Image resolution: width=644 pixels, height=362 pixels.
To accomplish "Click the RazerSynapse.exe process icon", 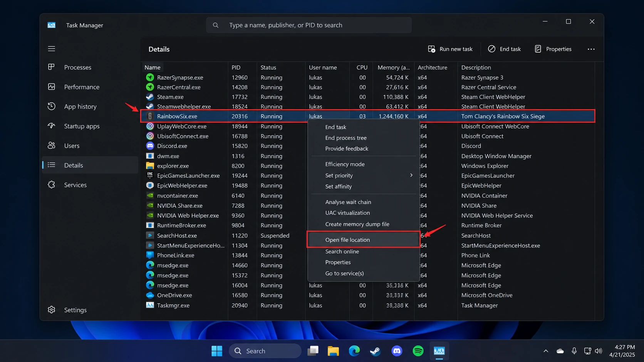I will click(150, 77).
